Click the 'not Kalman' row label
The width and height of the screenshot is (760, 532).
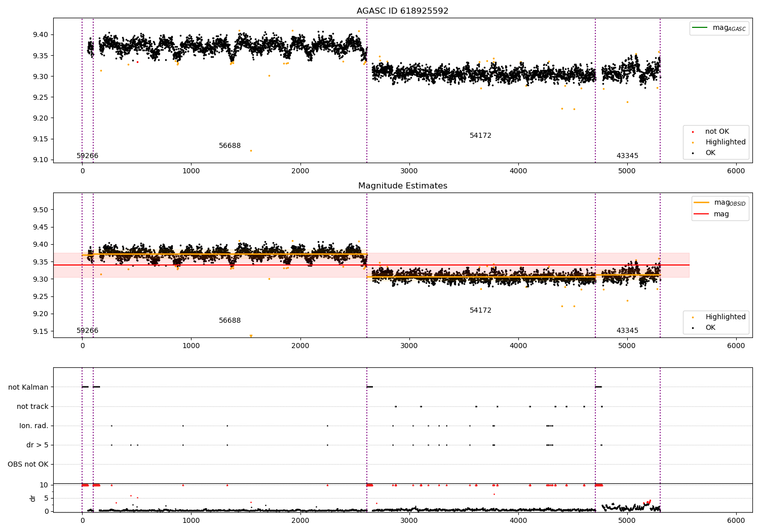(28, 387)
